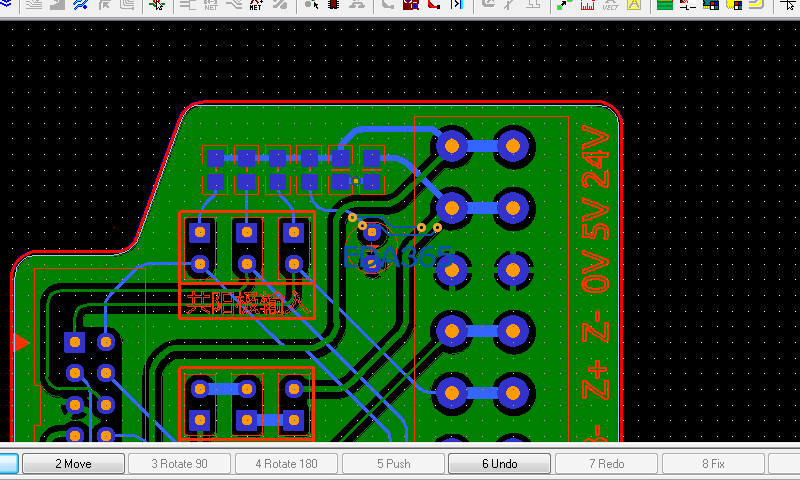Click the 2 Move button

coord(73,464)
